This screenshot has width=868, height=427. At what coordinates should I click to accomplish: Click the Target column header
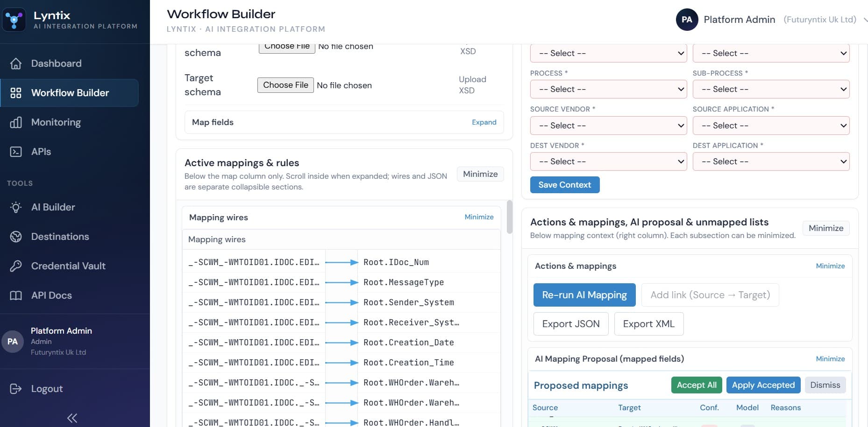click(x=629, y=407)
